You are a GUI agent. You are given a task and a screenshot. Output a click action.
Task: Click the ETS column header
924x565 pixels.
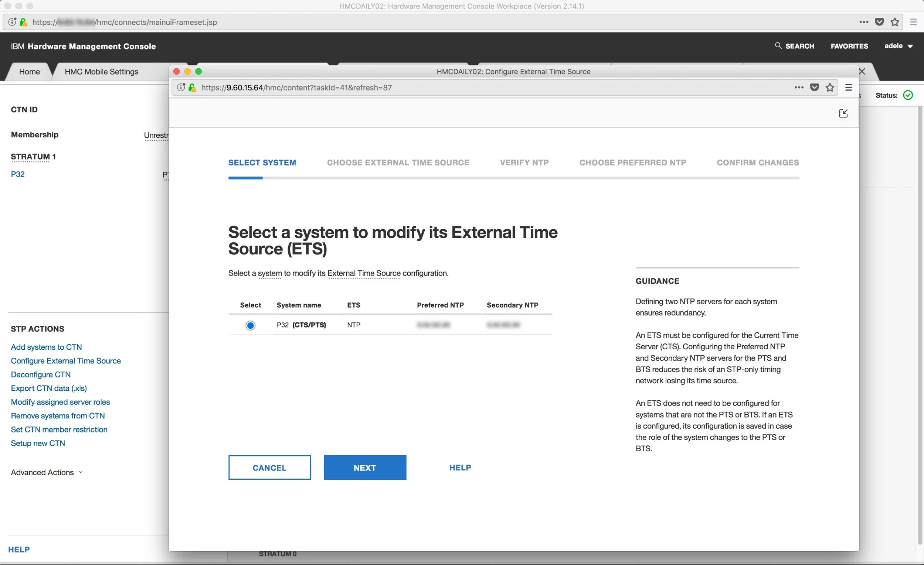click(x=354, y=305)
